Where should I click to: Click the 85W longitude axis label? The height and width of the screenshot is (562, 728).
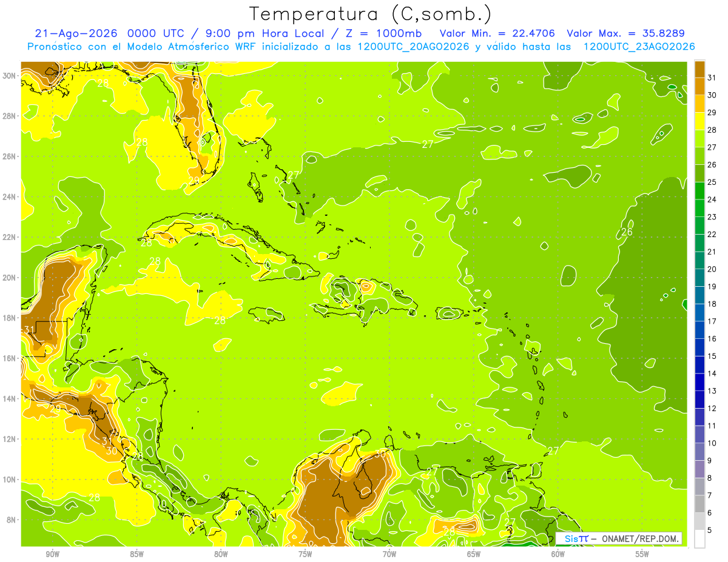tap(136, 554)
